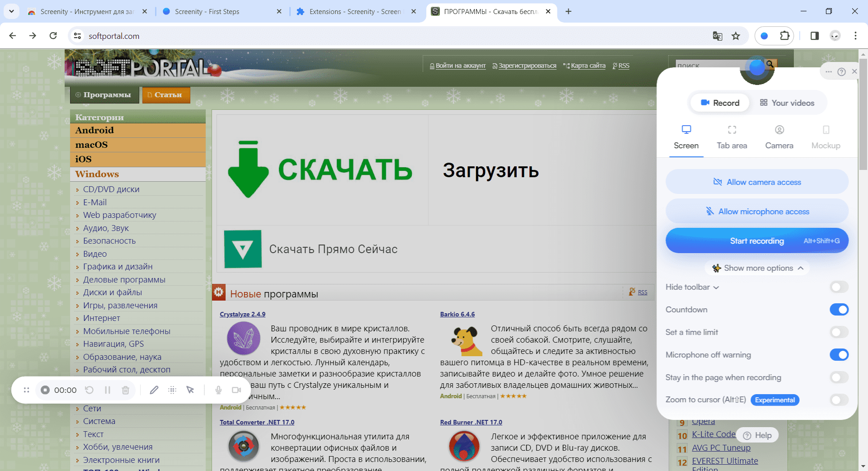Click the Screenity popup help question icon
This screenshot has width=868, height=471.
pos(841,71)
